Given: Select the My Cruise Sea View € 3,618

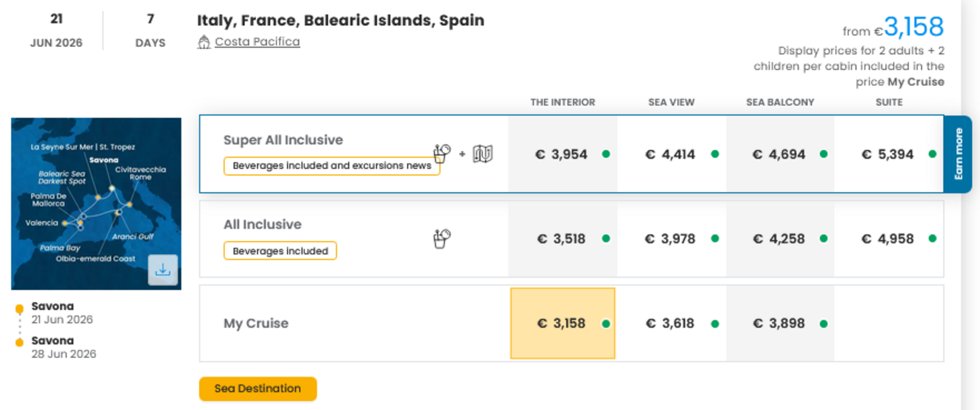Looking at the screenshot, I should 671,323.
